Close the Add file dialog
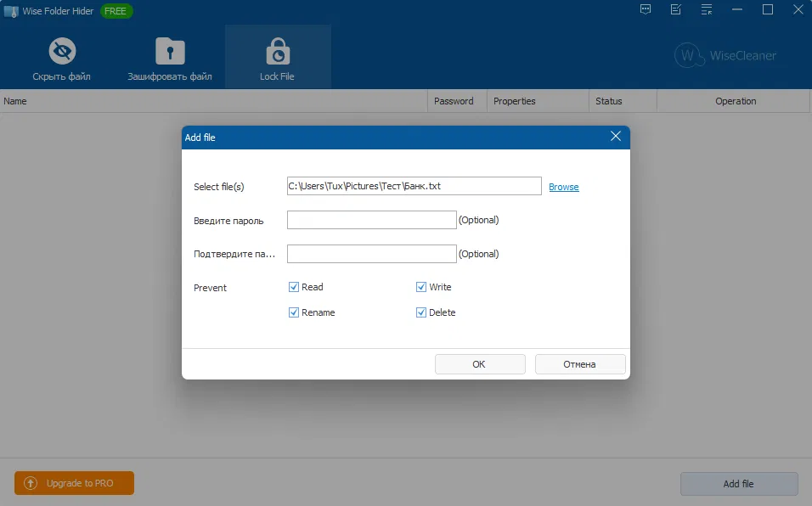The width and height of the screenshot is (812, 506). point(615,137)
